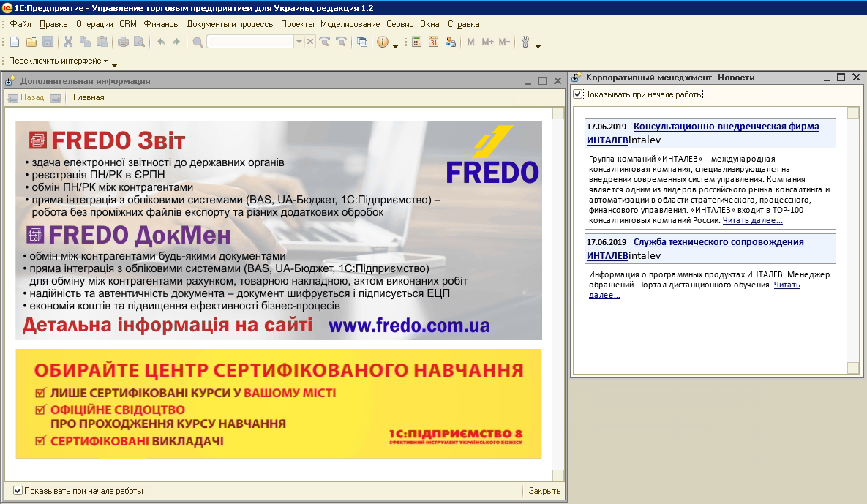The height and width of the screenshot is (504, 867).
Task: Click the windows list icon
Action: pos(362,42)
